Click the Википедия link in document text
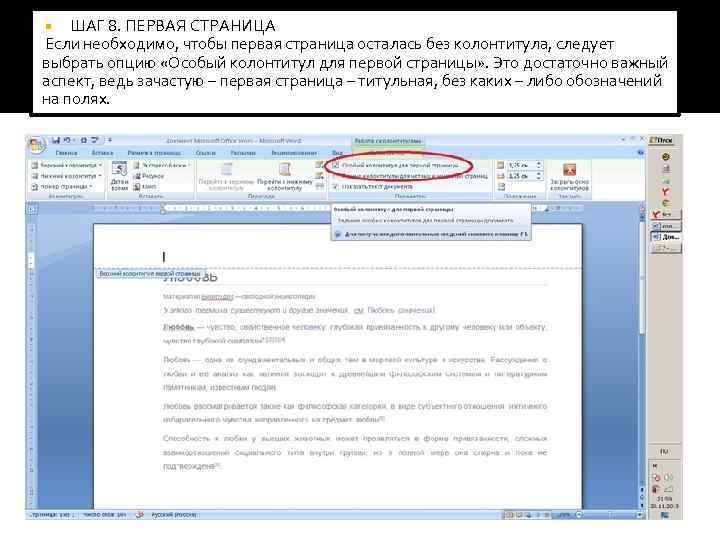The width and height of the screenshot is (720, 540). click(x=217, y=297)
